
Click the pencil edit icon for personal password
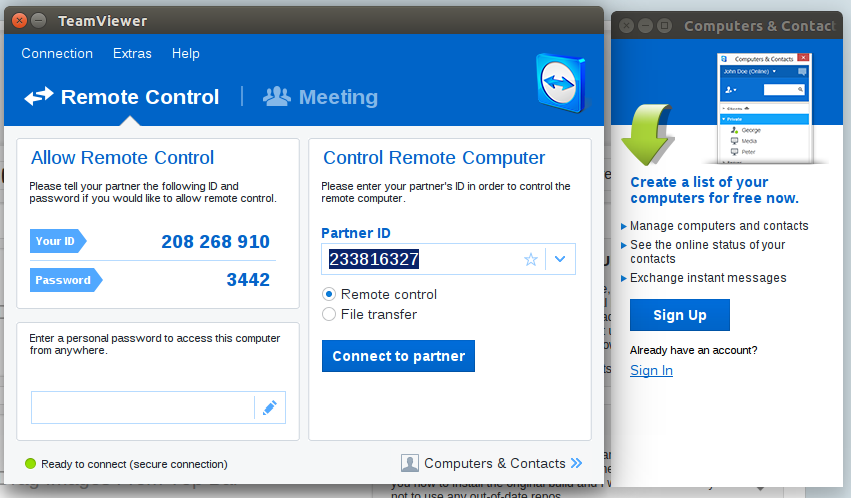coord(270,407)
